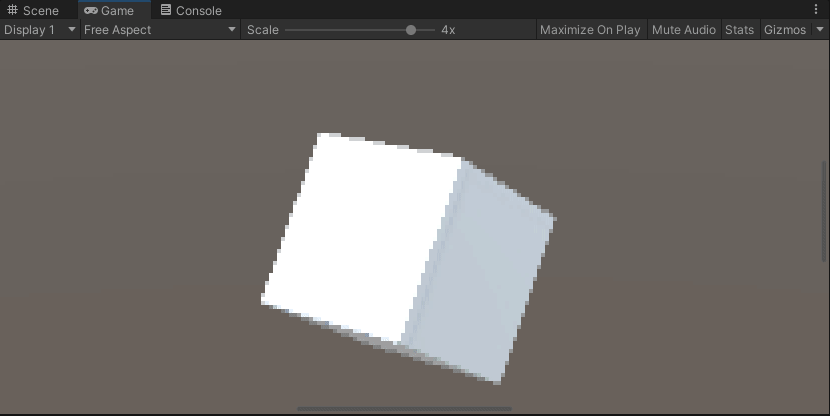Toggle Gizmos in Game view
Image resolution: width=830 pixels, height=416 pixels.
pyautogui.click(x=785, y=30)
